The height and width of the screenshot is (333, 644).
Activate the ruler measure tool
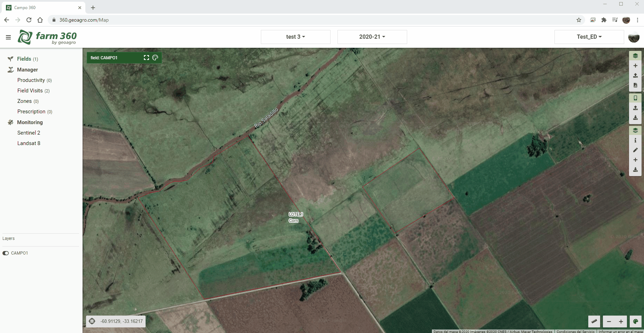coord(594,321)
